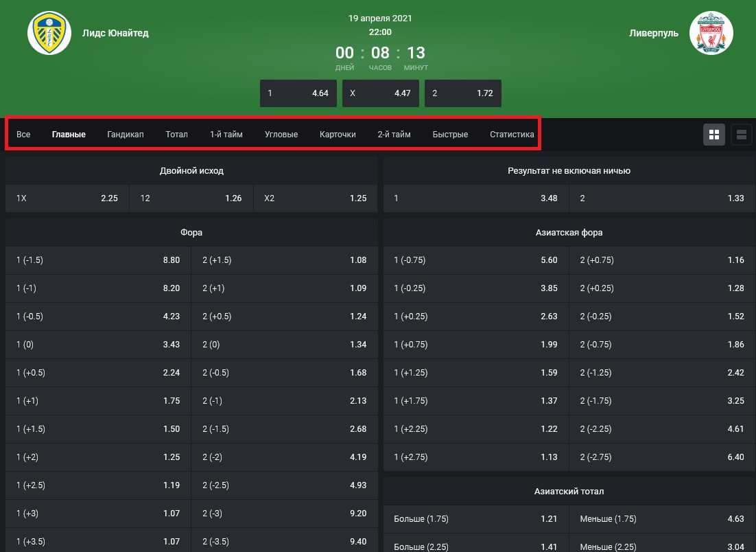Click the Leeds United team logo
The width and height of the screenshot is (756, 552).
click(49, 33)
